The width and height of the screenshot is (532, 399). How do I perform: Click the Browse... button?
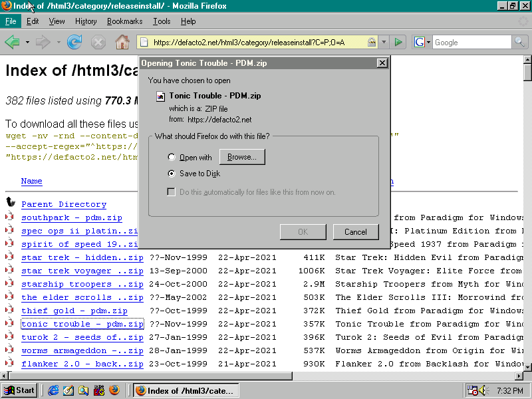click(x=242, y=157)
